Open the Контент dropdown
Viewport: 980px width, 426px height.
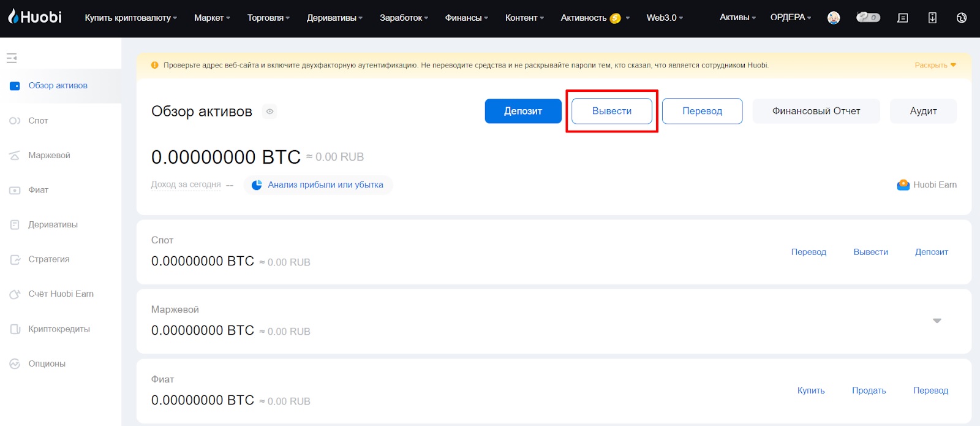click(524, 18)
